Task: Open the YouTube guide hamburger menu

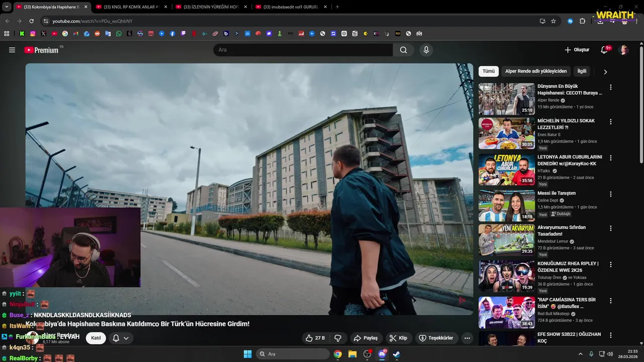Action: click(12, 50)
